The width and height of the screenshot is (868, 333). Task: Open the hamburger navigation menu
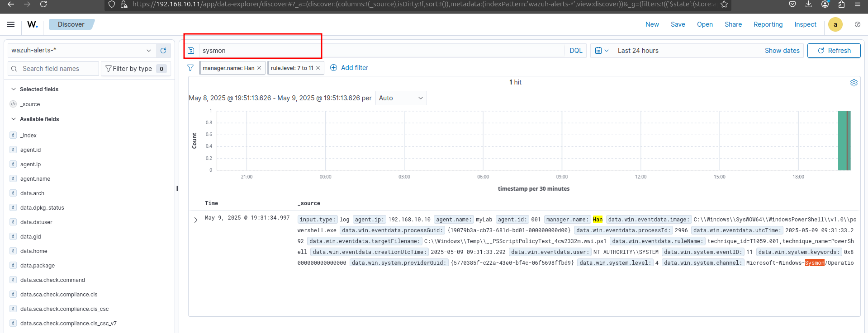pos(11,24)
